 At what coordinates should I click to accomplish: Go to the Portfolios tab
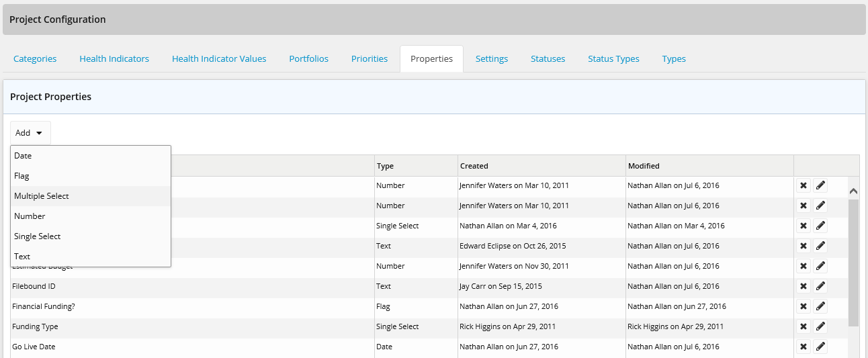[308, 58]
